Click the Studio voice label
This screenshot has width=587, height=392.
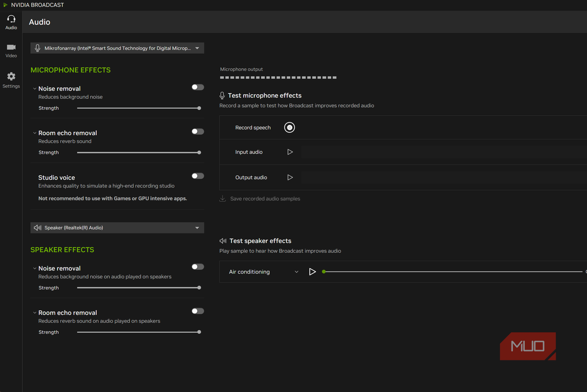tap(57, 177)
